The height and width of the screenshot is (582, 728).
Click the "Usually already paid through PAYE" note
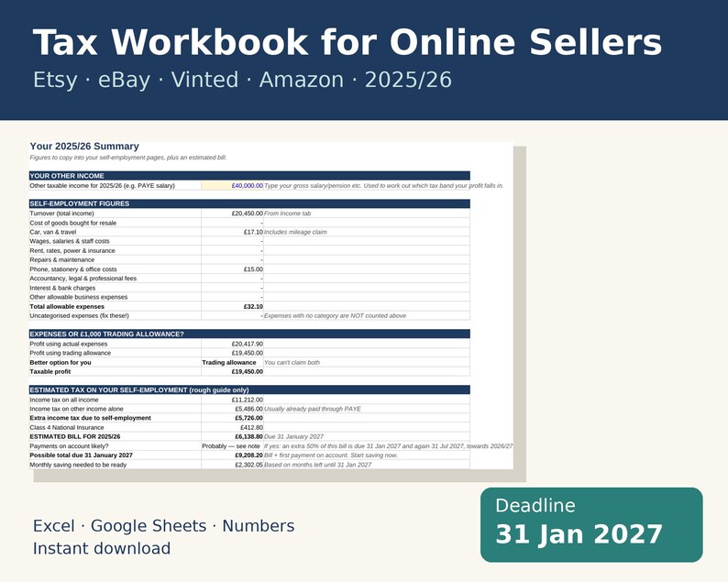pyautogui.click(x=312, y=409)
